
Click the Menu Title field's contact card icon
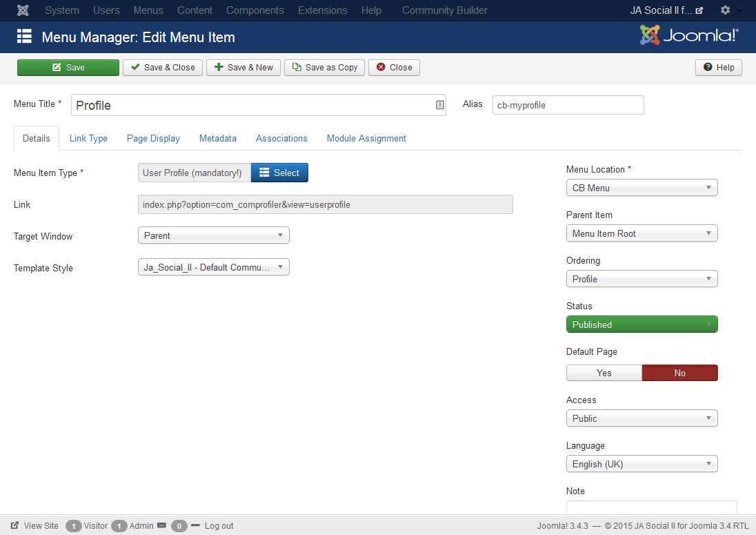pos(439,105)
